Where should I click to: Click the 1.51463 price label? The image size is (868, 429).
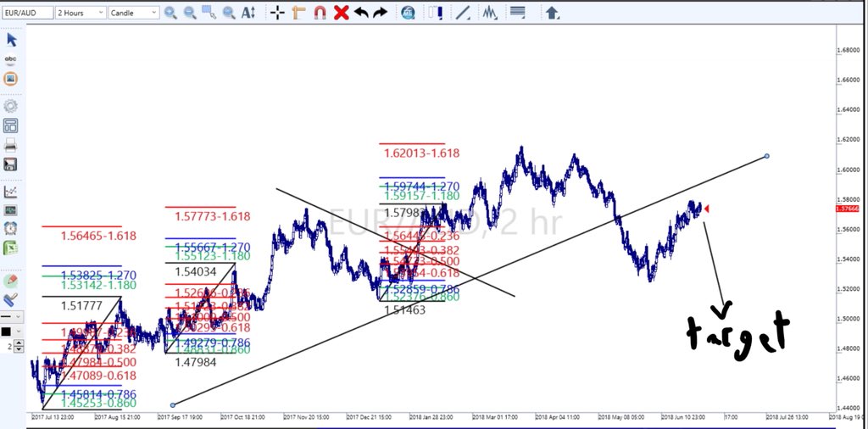click(405, 310)
